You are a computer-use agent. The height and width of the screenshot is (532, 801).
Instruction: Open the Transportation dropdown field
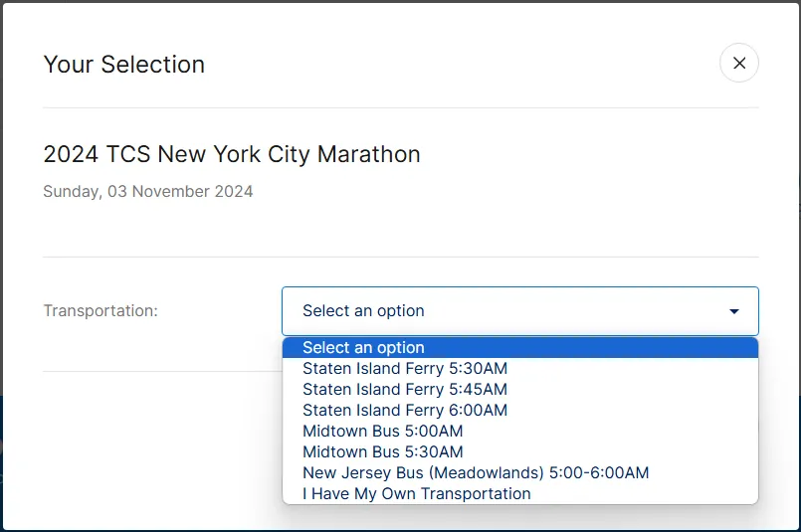click(x=520, y=311)
